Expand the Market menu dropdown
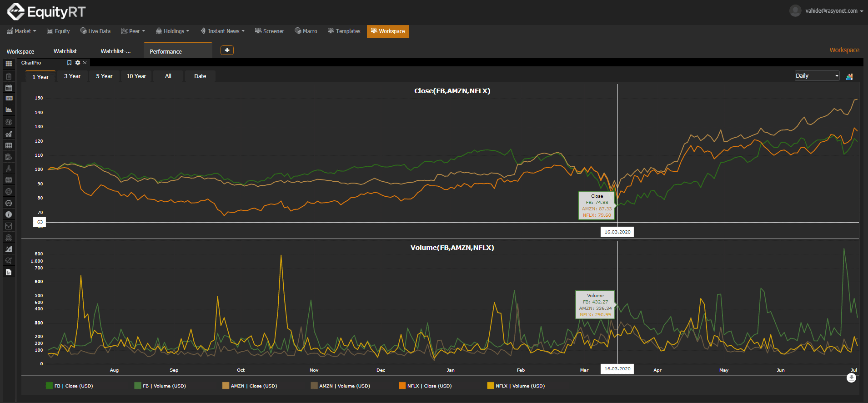The width and height of the screenshot is (868, 403). [21, 31]
